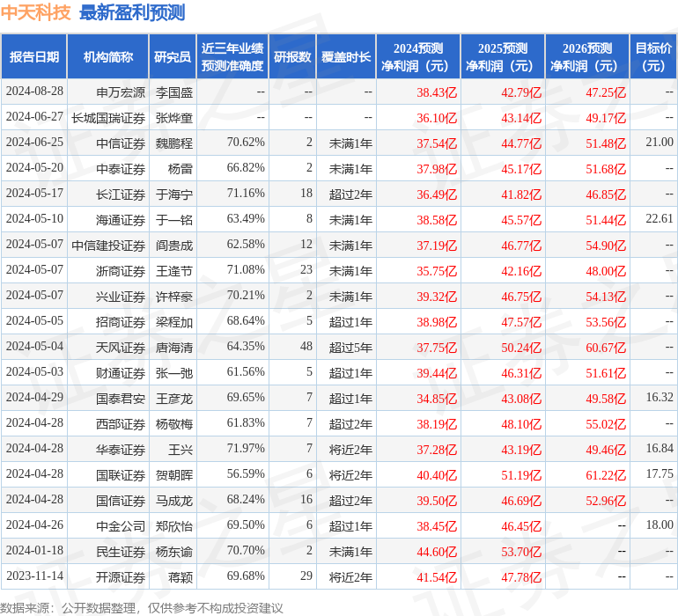678x616 pixels.
Task: Select the institution cell 中信建投证券
Action: point(108,246)
